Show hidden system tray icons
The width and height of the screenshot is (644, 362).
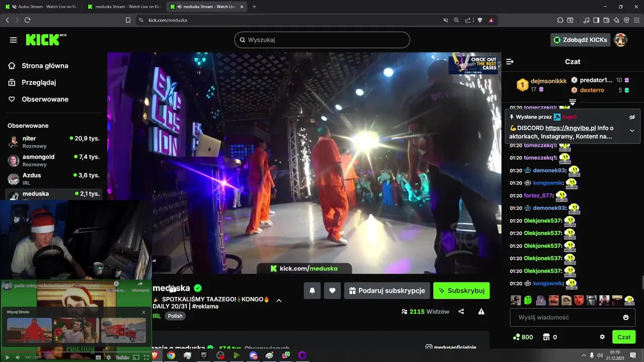[584, 355]
